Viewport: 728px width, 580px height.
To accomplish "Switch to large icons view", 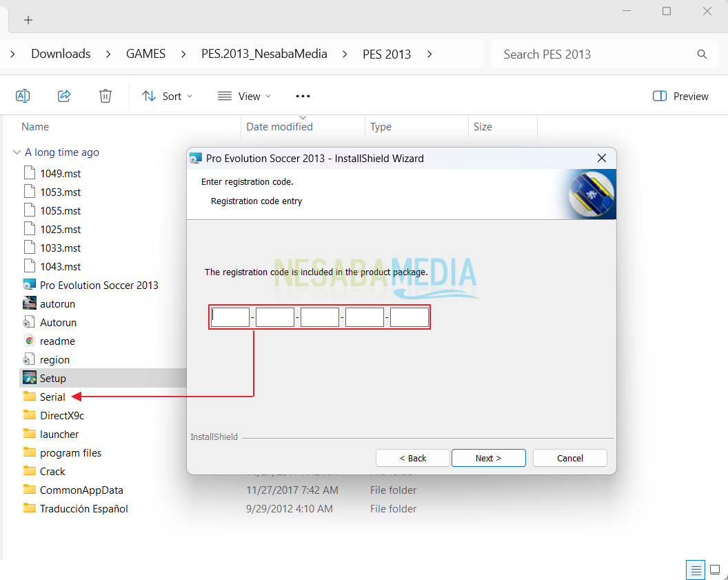I will click(x=715, y=570).
